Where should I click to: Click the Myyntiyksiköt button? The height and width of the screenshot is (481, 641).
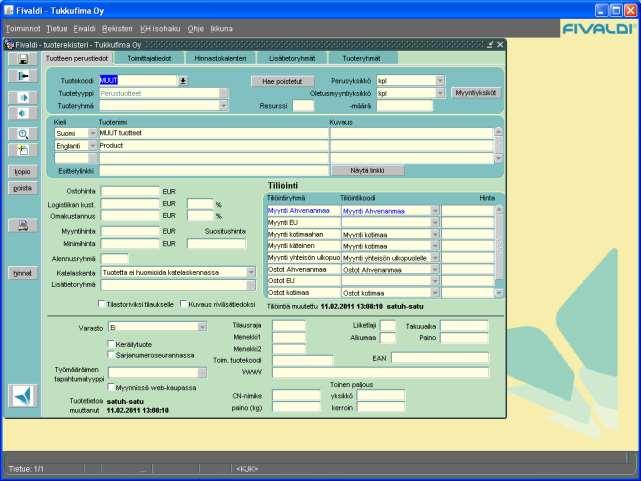pyautogui.click(x=475, y=93)
